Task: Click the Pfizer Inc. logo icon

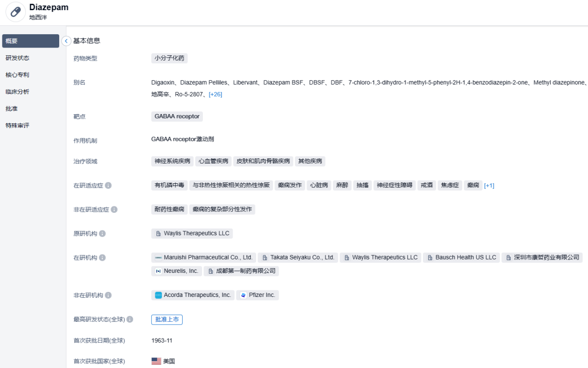Action: pos(244,296)
